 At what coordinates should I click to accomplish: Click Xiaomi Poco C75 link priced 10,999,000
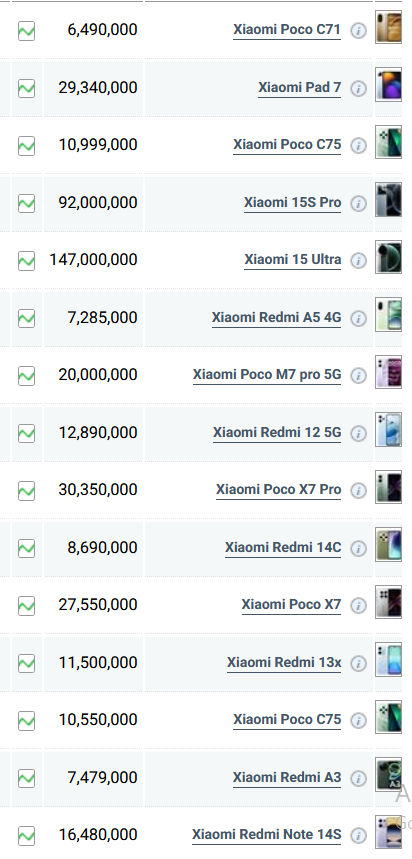pyautogui.click(x=287, y=145)
